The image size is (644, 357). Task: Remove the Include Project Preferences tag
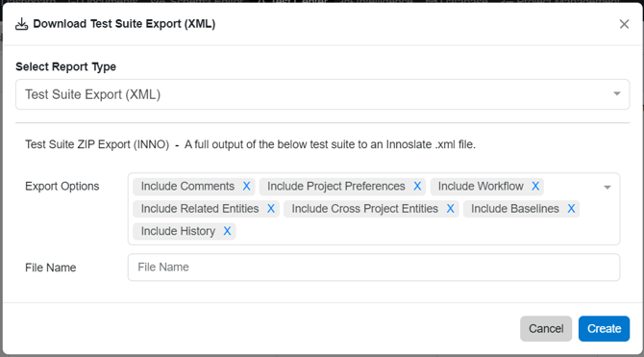(417, 187)
